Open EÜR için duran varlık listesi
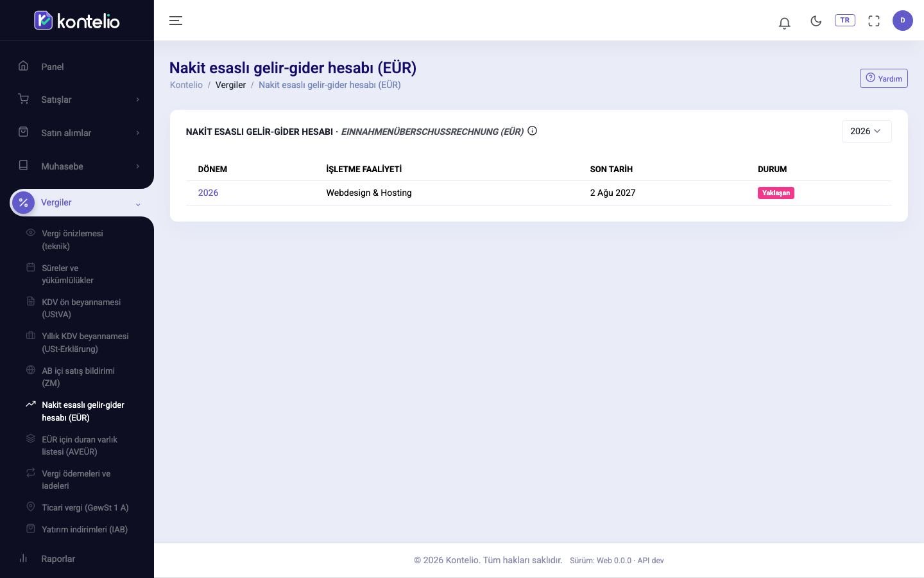Image resolution: width=924 pixels, height=578 pixels. pyautogui.click(x=80, y=446)
